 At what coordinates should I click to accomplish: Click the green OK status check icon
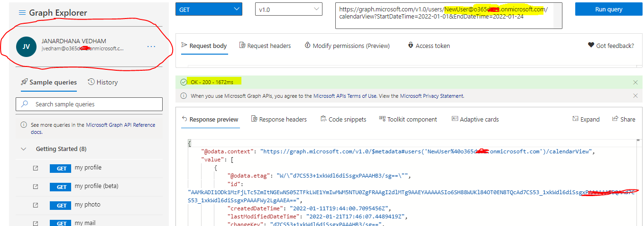pos(184,82)
